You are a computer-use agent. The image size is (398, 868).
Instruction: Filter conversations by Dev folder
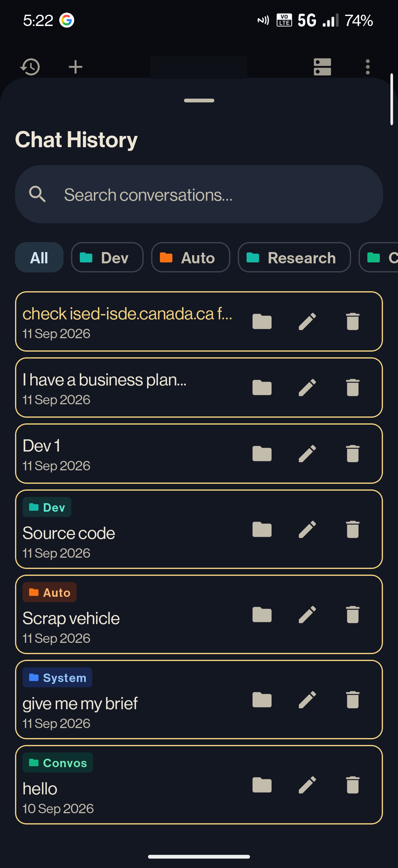point(107,257)
